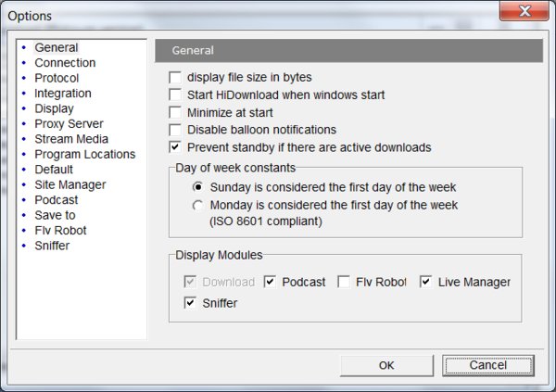
Task: Select Protocol in the options list
Action: [x=57, y=78]
